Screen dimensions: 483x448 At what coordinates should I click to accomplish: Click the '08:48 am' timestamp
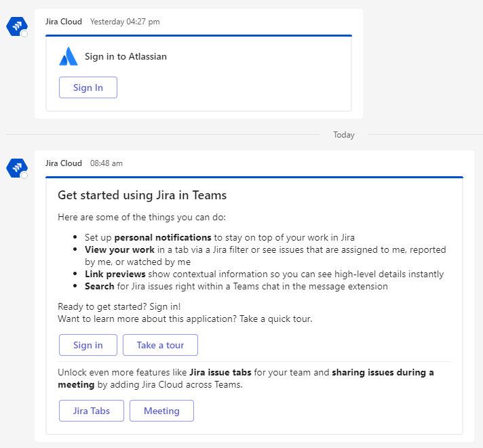pos(107,163)
